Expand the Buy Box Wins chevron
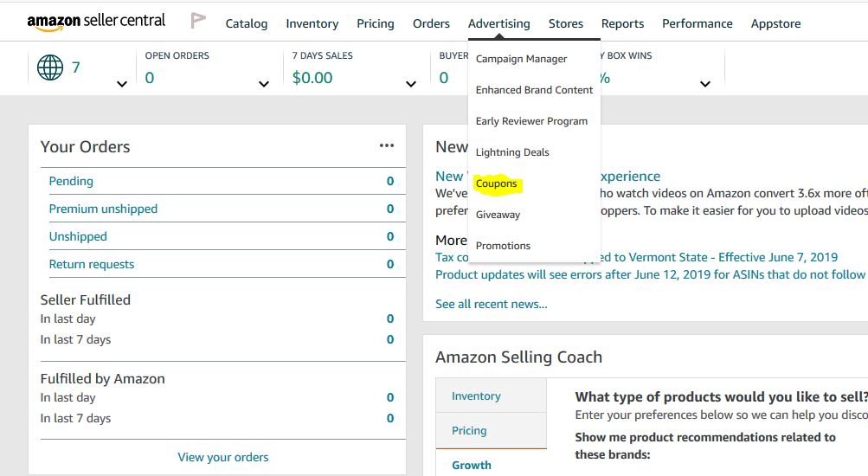Screen dimensions: 868x476 pos(704,84)
